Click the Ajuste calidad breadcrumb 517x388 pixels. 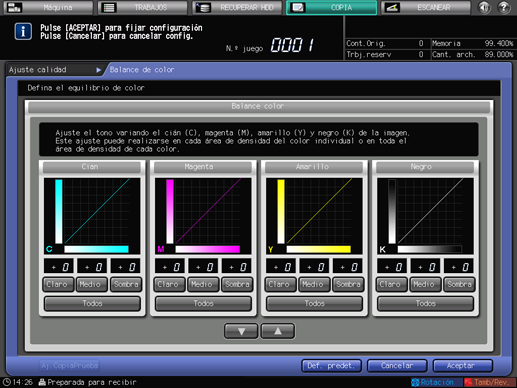[54, 70]
